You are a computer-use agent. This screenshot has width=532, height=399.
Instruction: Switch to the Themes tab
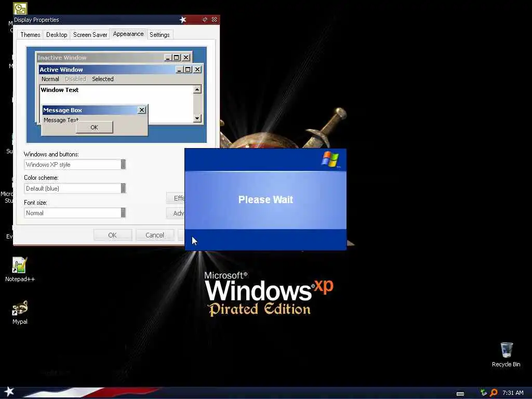coord(30,35)
